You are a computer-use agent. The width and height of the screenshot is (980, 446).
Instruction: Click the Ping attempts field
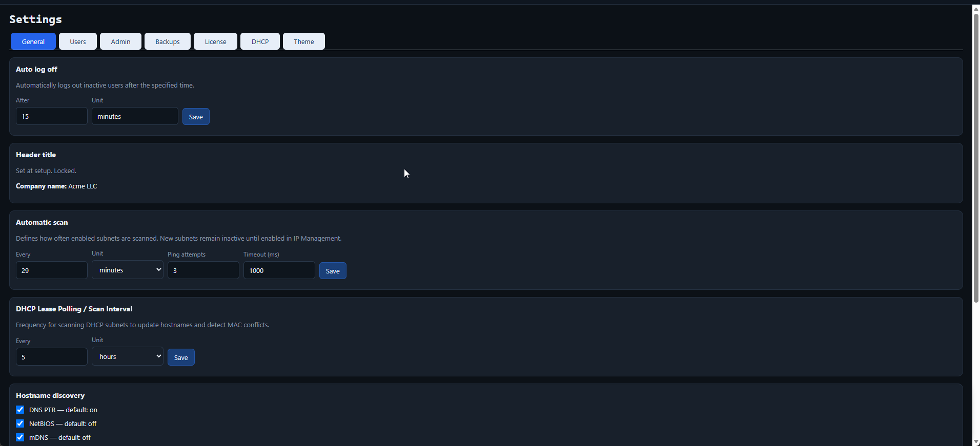(203, 270)
